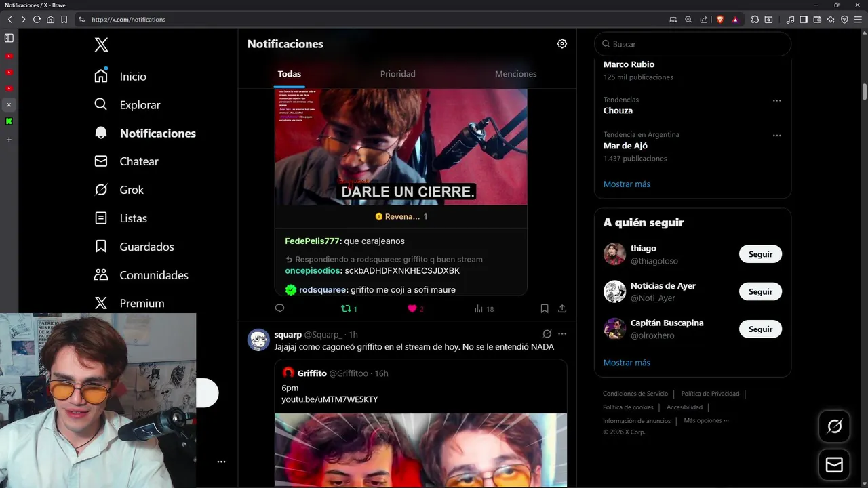Click the Buscar search field
The width and height of the screenshot is (868, 488).
(x=692, y=44)
